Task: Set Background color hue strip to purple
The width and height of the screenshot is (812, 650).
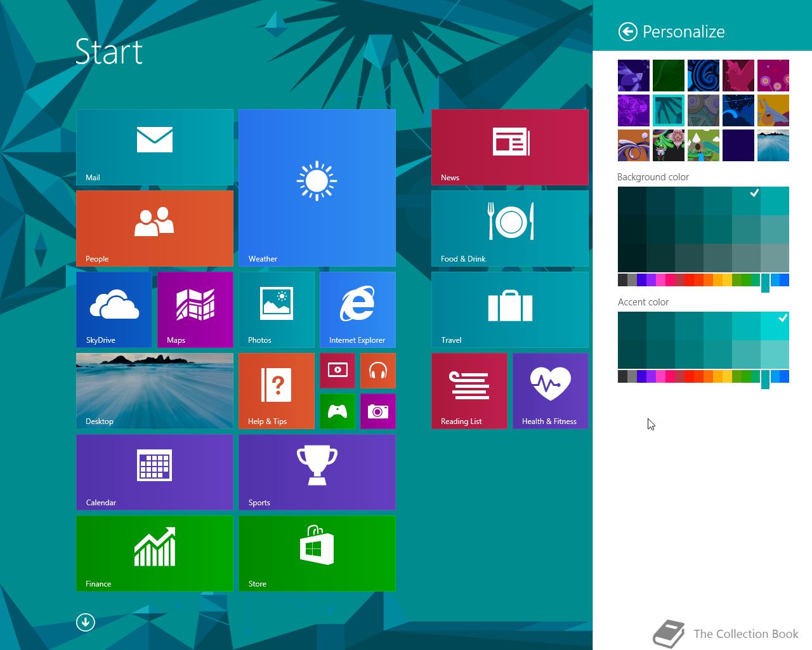Action: click(x=651, y=280)
